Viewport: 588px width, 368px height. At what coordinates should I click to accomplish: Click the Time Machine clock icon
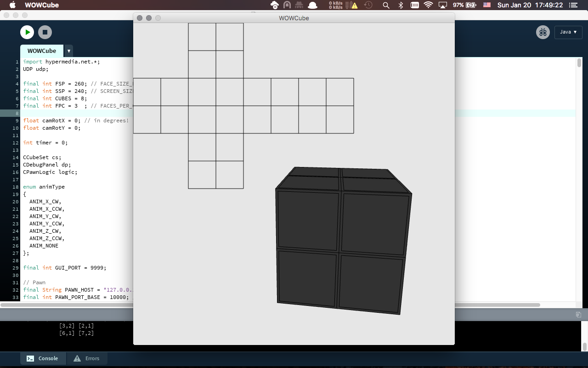tap(368, 5)
